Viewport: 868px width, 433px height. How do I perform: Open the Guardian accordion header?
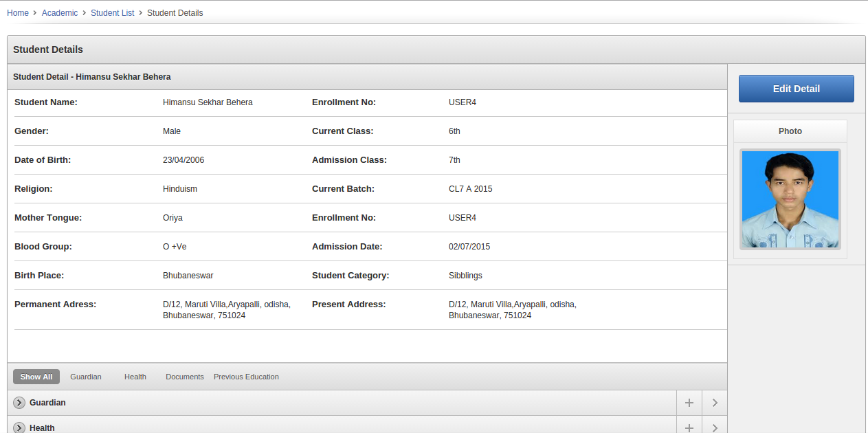pos(47,403)
